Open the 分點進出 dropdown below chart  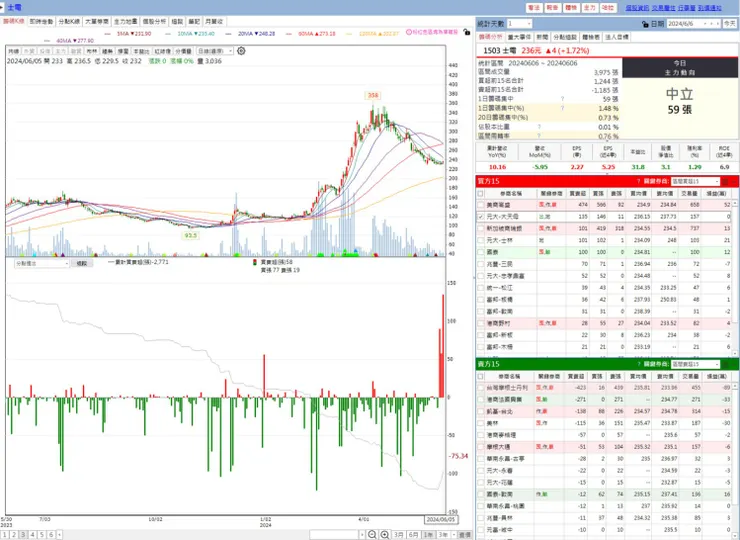[x=42, y=263]
